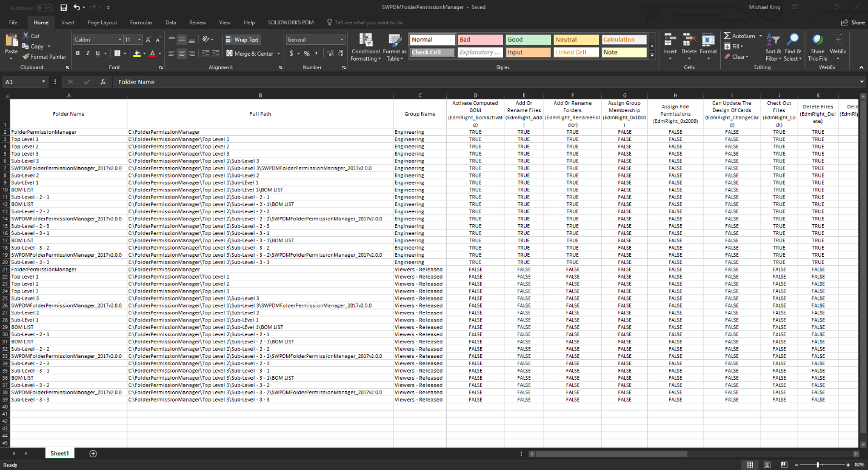Switch to the Insert ribbon tab
This screenshot has width=868, height=470.
(68, 22)
